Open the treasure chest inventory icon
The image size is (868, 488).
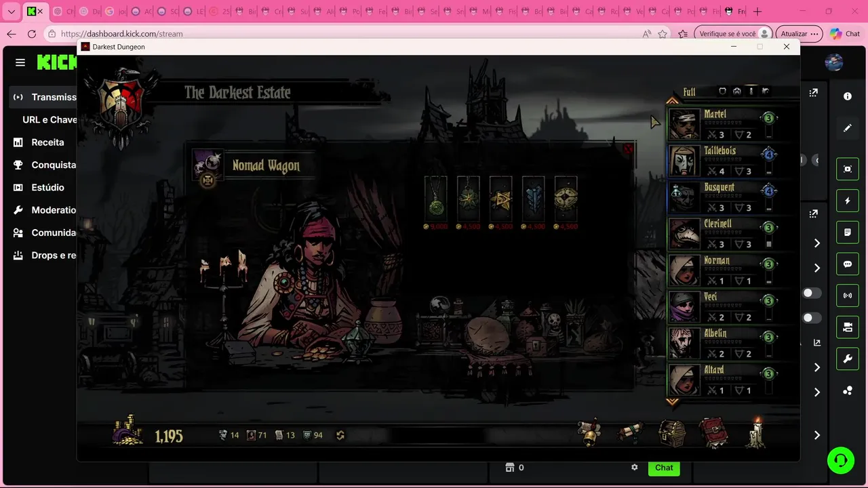[672, 433]
